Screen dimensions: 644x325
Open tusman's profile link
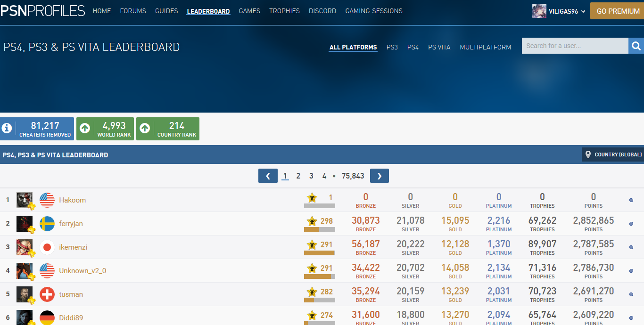tap(71, 294)
